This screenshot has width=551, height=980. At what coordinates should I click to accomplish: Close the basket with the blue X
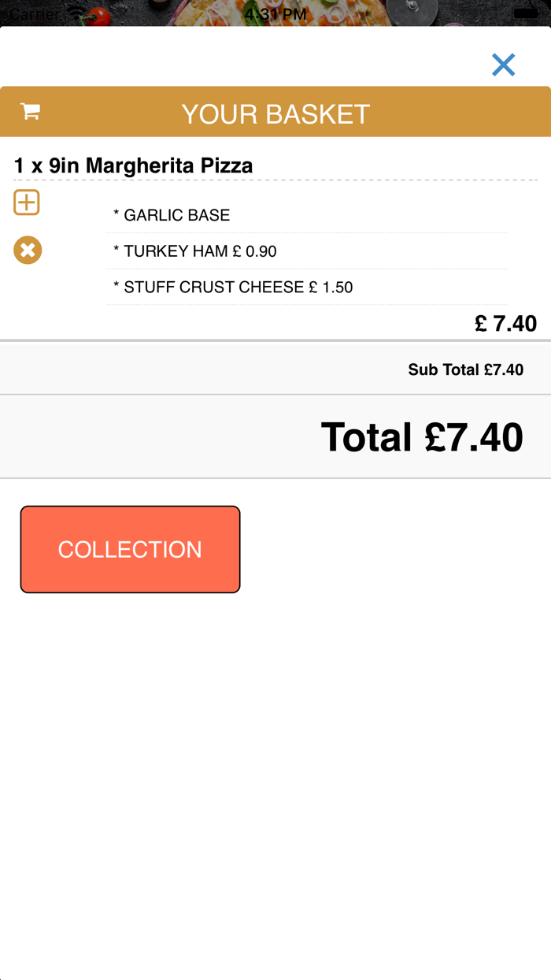point(503,65)
